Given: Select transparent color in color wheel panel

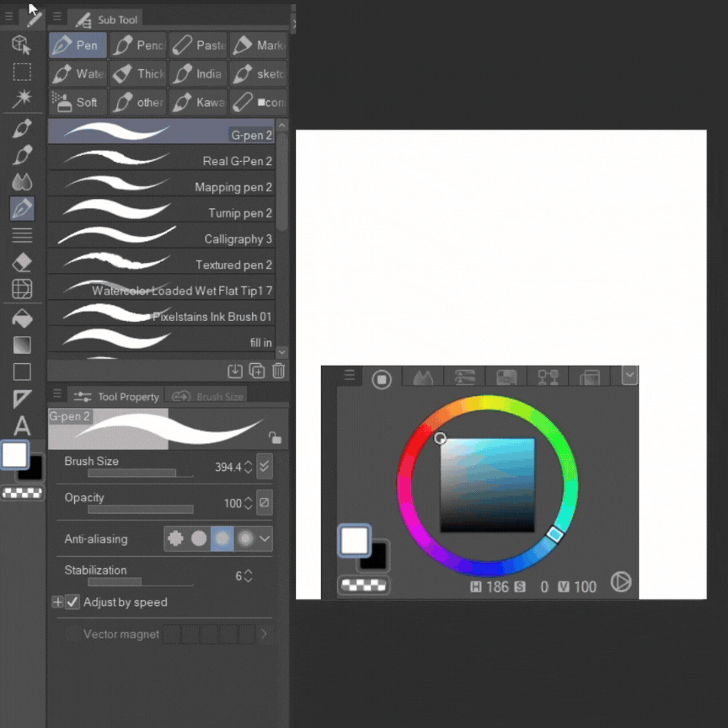Looking at the screenshot, I should click(x=363, y=586).
